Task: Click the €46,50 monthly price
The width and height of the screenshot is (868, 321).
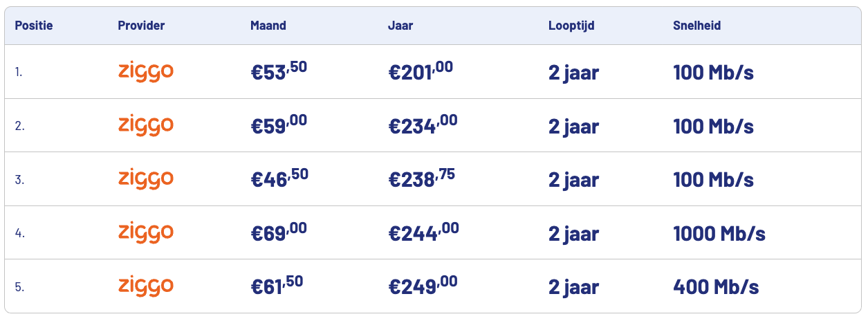Action: [x=279, y=179]
